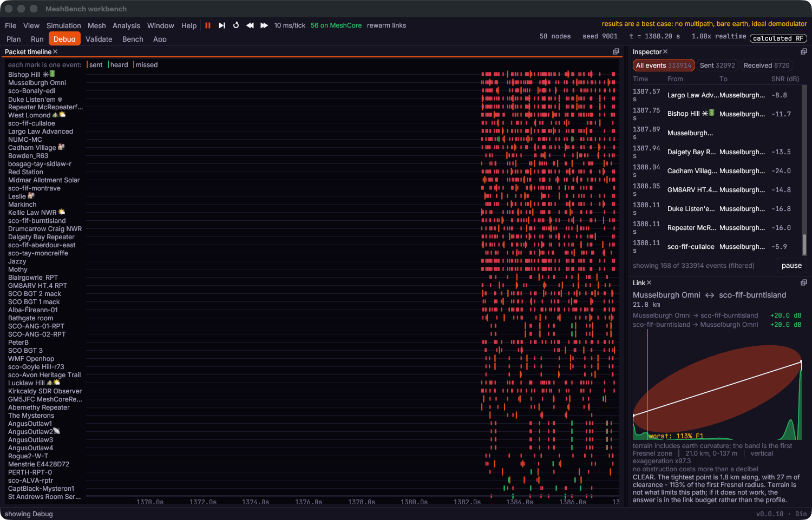Click the pause button in Inspector

pyautogui.click(x=791, y=266)
